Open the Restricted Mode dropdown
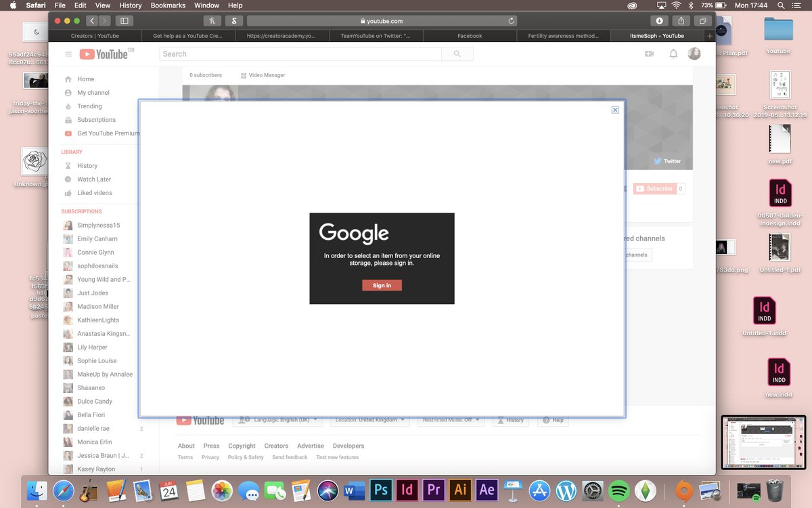 451,420
